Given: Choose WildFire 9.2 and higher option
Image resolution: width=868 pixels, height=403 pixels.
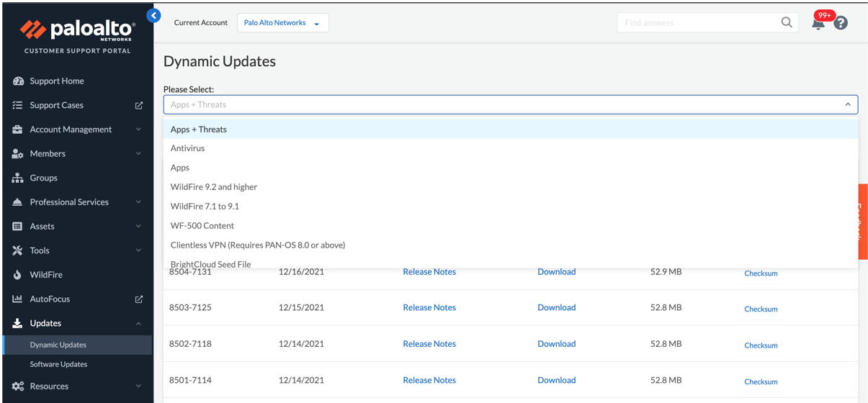Looking at the screenshot, I should click(214, 187).
